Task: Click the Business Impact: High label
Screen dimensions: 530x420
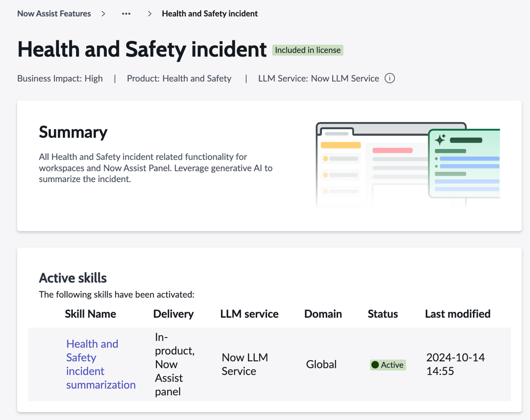Action: [x=60, y=78]
